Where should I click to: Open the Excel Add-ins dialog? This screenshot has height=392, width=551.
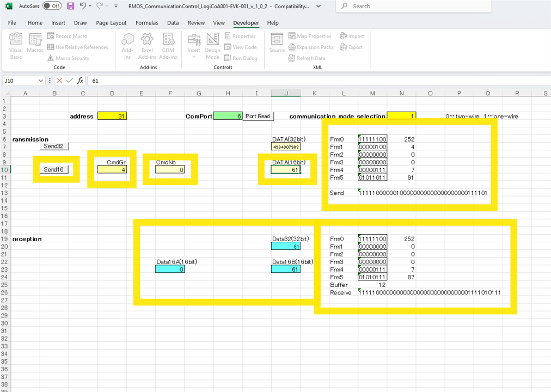click(147, 46)
